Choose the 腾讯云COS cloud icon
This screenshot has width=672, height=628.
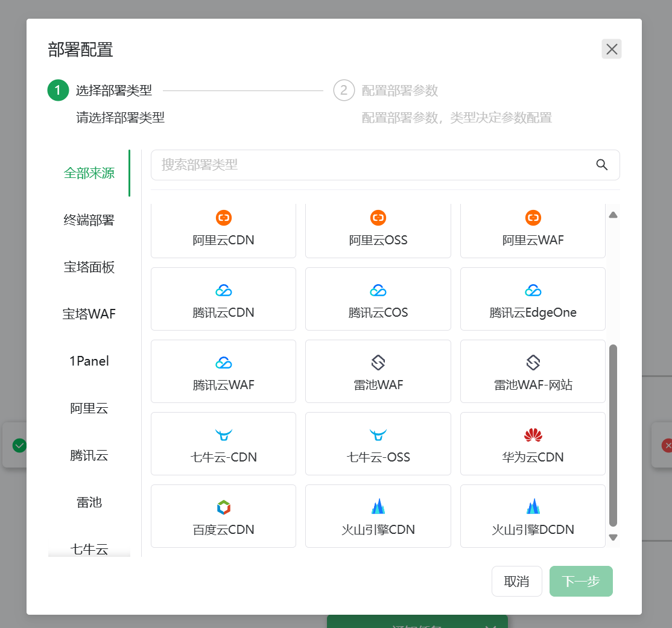coord(378,291)
